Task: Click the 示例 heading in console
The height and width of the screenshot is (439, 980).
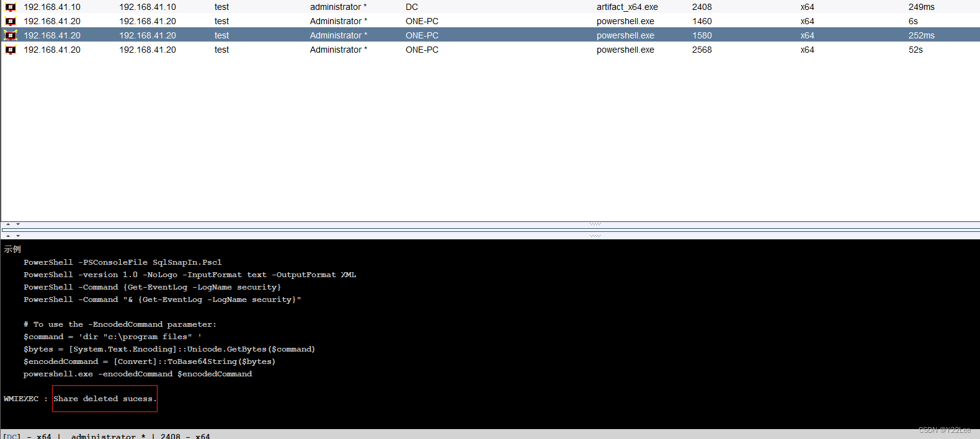Action: point(12,249)
